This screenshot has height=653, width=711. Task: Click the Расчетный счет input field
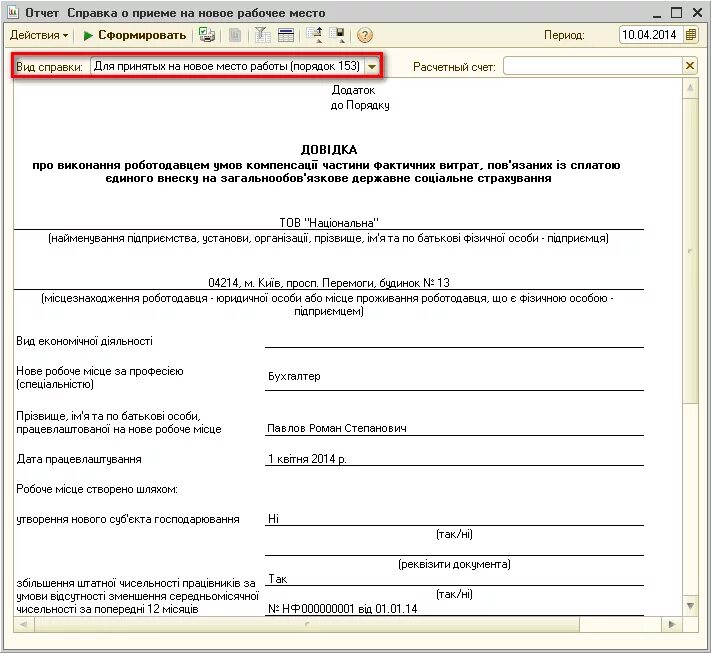point(593,67)
